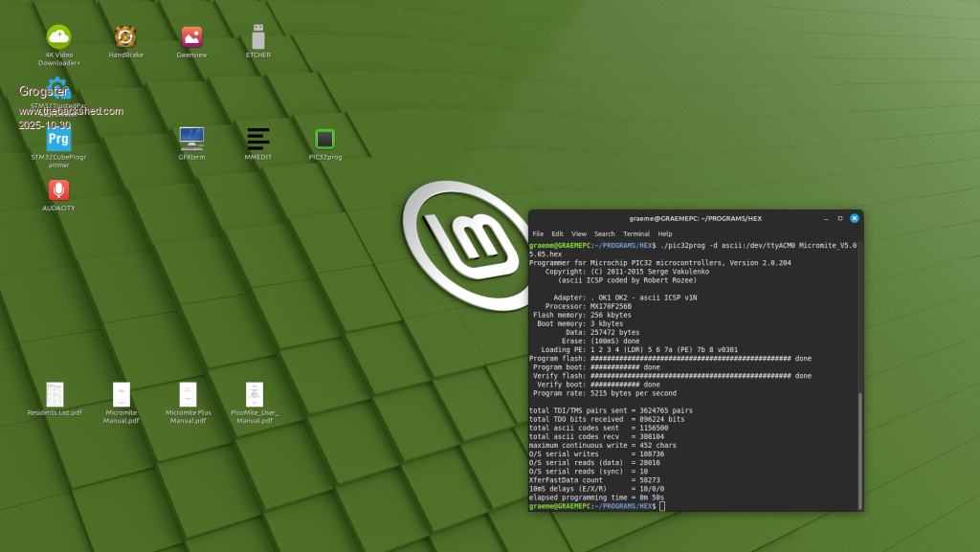This screenshot has height=552, width=980.
Task: Open the terminal File menu
Action: coord(538,233)
